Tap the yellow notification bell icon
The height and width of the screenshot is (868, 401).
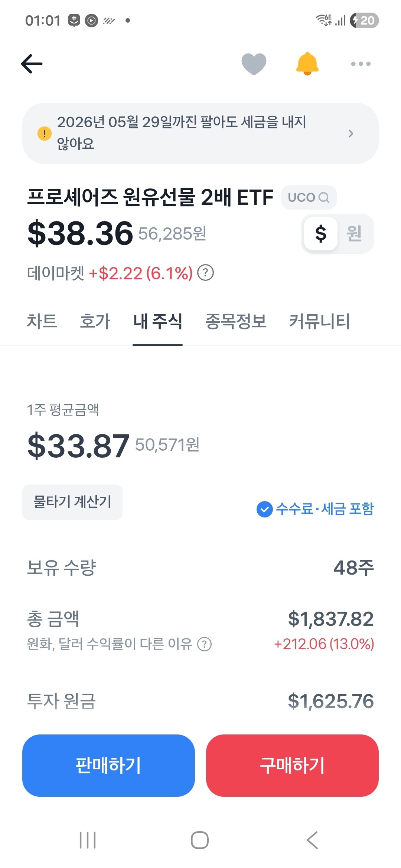[x=307, y=64]
